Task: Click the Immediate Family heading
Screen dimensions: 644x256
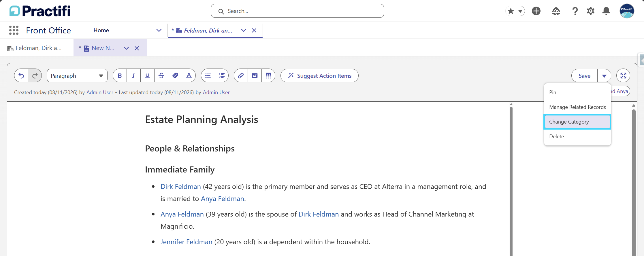Action: coord(180,170)
